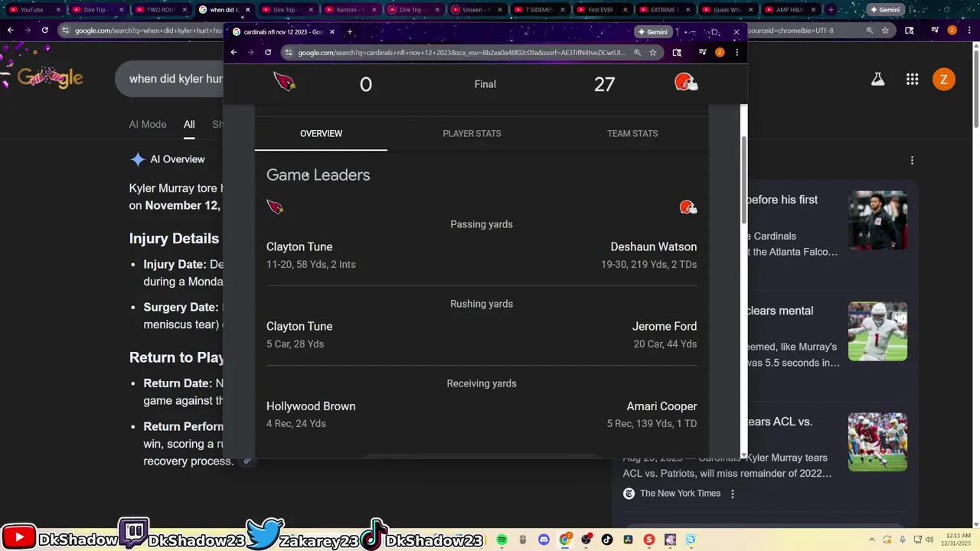
Task: Click the Google logo in background window
Action: point(50,77)
